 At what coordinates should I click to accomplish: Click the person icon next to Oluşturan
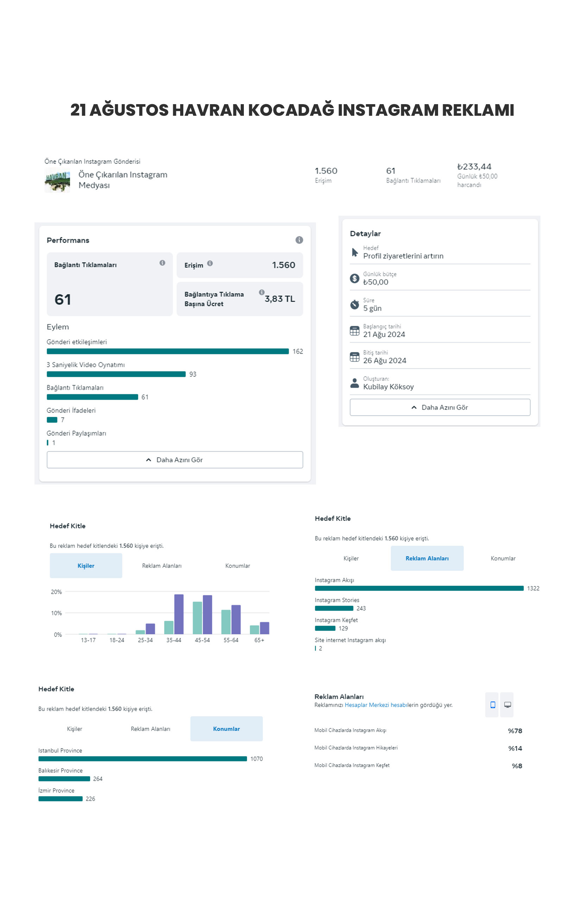tap(354, 383)
